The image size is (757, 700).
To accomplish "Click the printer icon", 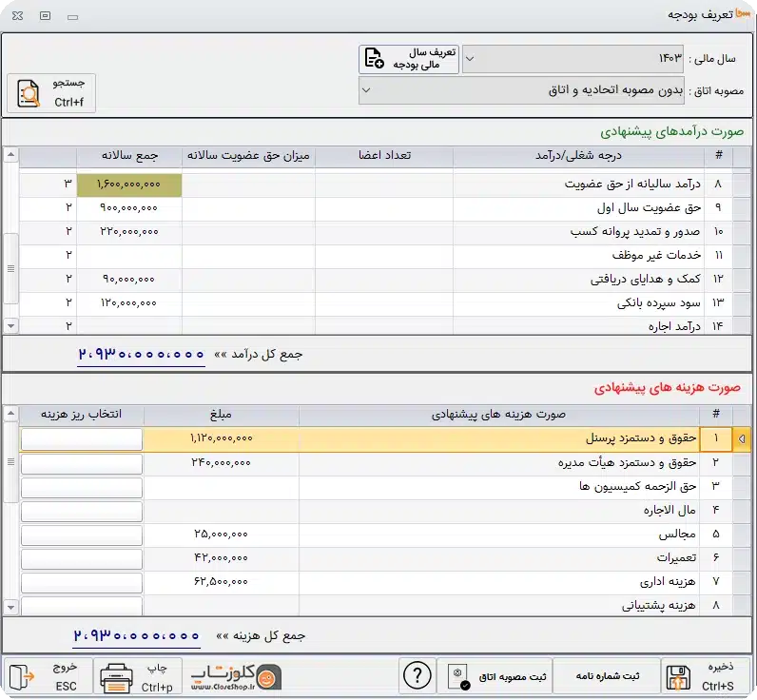I will click(116, 677).
